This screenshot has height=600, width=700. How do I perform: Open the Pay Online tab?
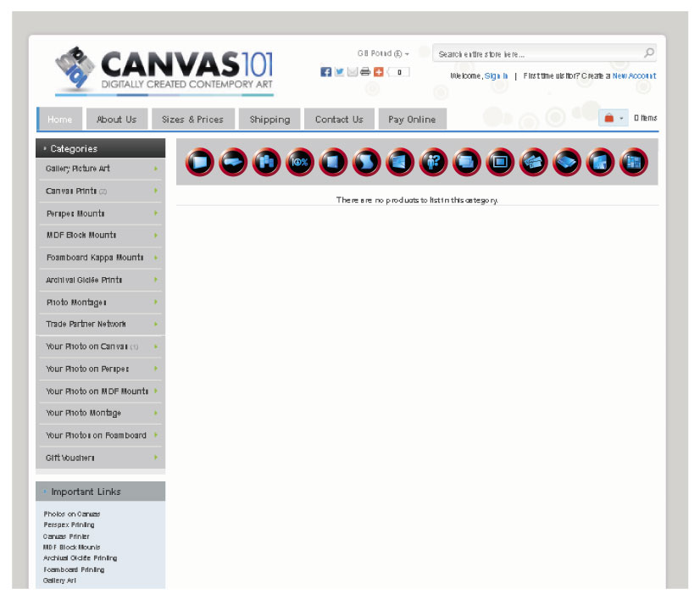click(x=412, y=119)
